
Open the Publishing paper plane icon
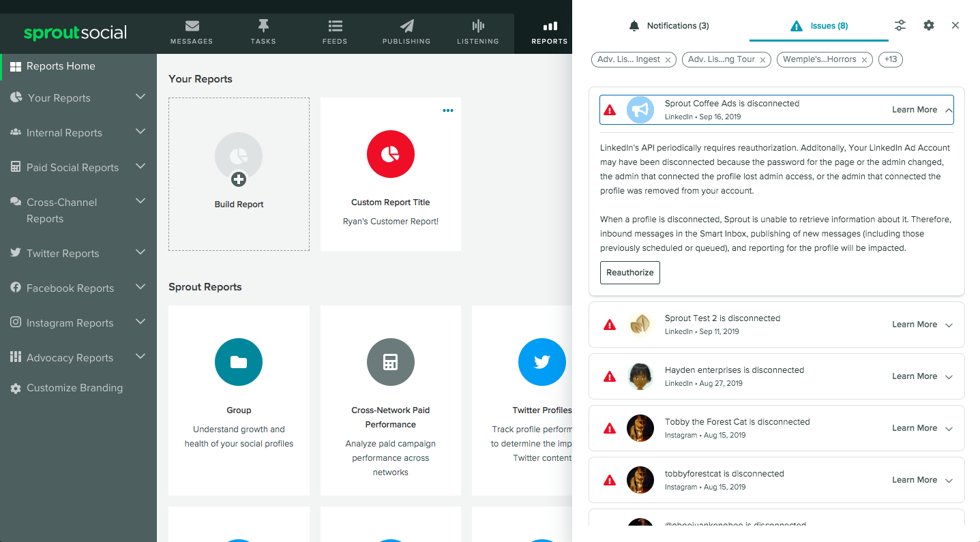pyautogui.click(x=406, y=26)
